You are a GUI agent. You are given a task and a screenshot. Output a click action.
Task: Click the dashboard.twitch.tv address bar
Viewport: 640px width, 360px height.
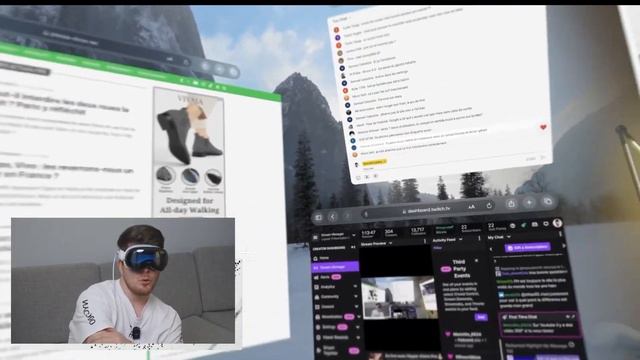coord(427,209)
